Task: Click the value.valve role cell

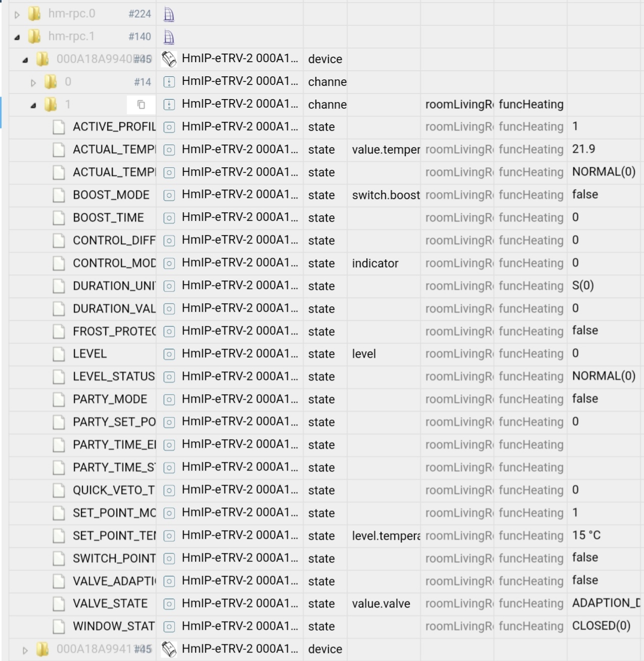Action: tap(381, 603)
